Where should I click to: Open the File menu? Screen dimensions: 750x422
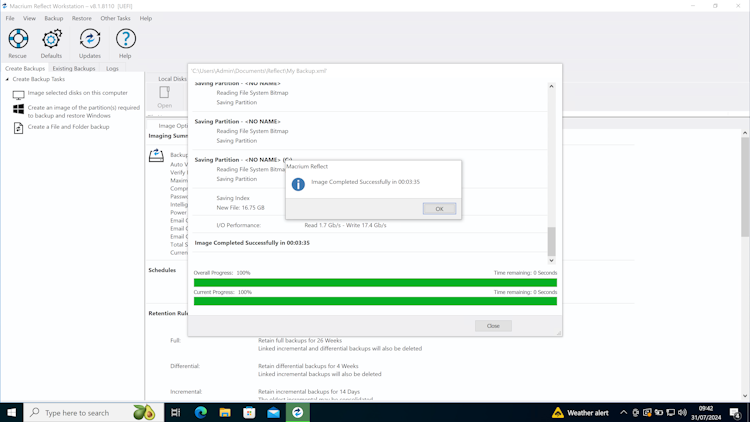pos(10,18)
